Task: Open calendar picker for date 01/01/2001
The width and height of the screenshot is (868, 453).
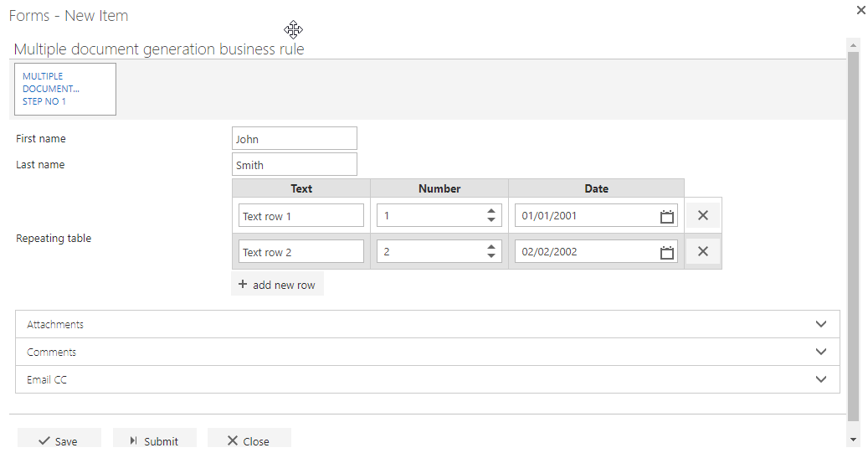Action: pyautogui.click(x=667, y=216)
